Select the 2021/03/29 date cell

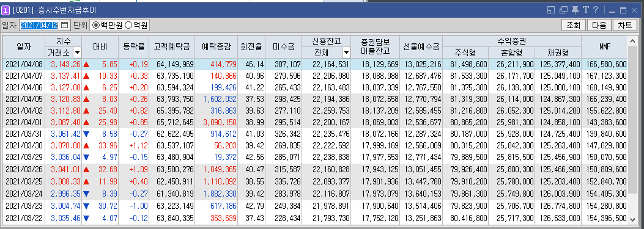coord(24,157)
